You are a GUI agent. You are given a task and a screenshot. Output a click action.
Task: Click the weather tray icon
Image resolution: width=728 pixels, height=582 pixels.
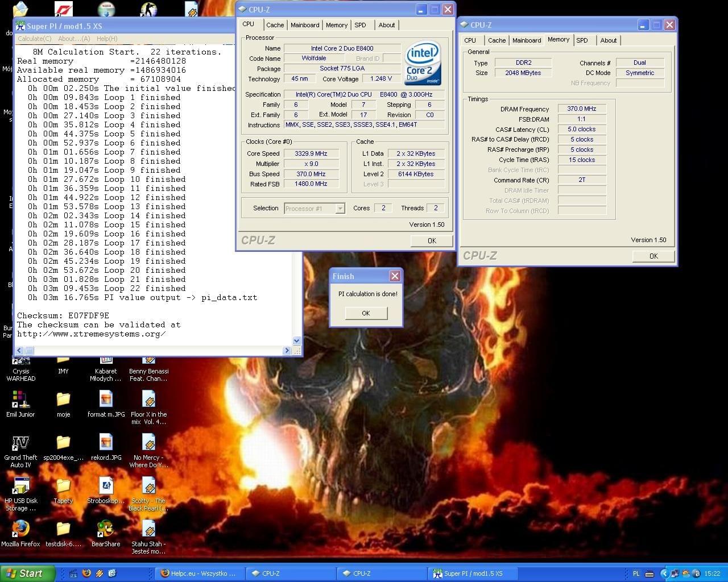pyautogui.click(x=686, y=573)
